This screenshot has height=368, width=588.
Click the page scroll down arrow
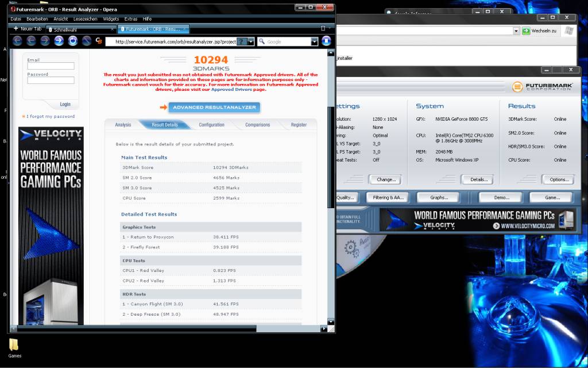[x=331, y=321]
